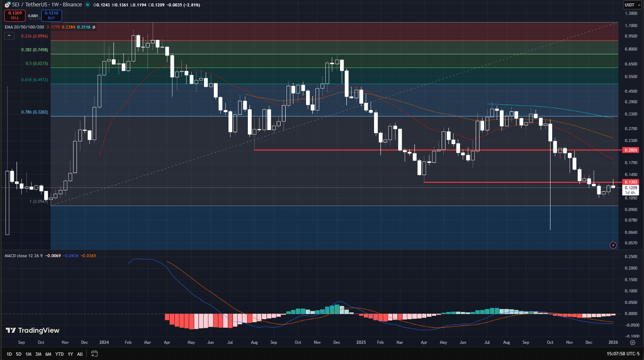Click the BUY 0.1210 button
Image resolution: width=644 pixels, height=360 pixels.
click(51, 15)
